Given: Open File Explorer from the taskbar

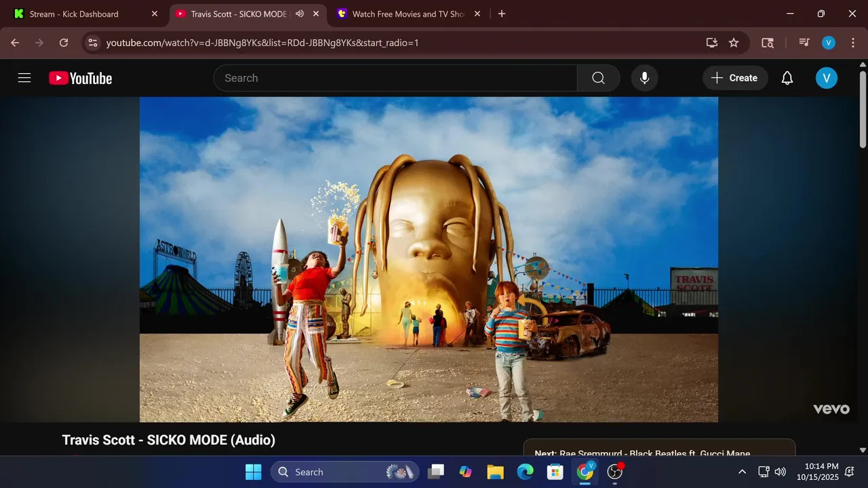Looking at the screenshot, I should coord(495,472).
